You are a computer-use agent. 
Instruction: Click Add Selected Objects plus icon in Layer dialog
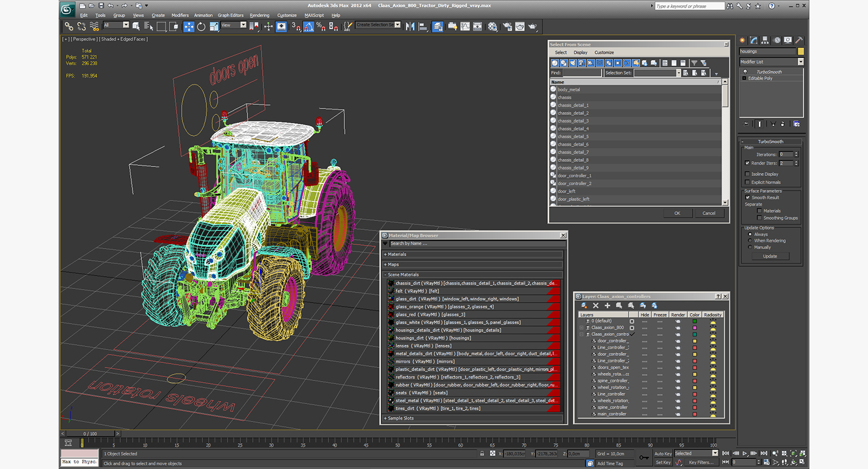[x=608, y=305]
